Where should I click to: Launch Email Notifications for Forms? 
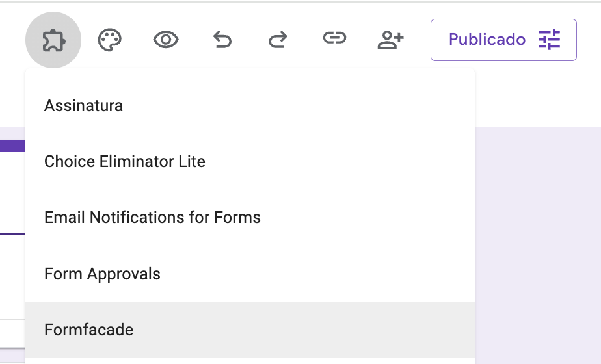point(152,218)
